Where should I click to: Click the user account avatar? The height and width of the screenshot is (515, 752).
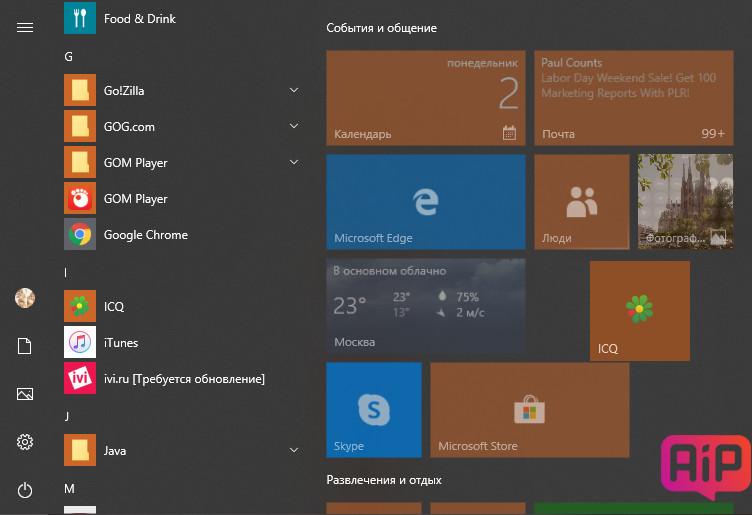25,298
